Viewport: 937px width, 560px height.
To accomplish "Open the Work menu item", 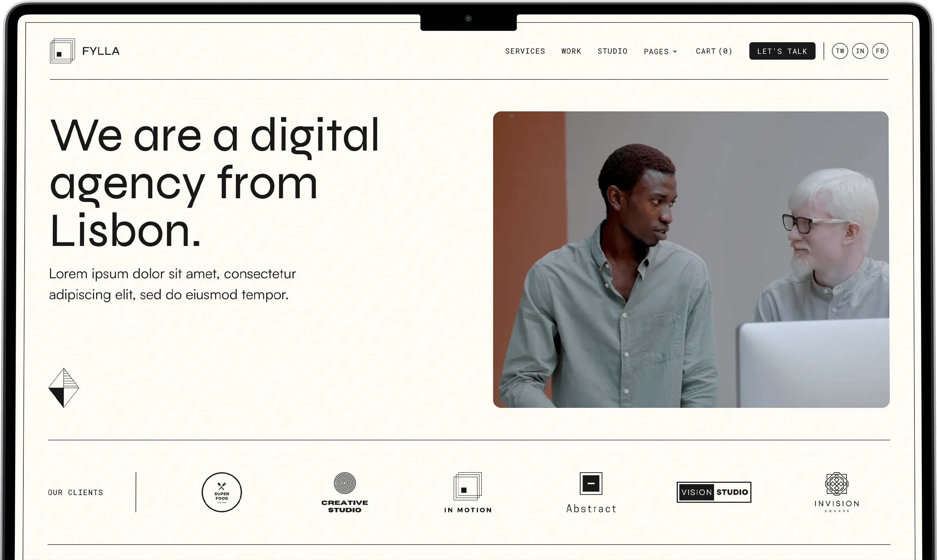I will [x=571, y=51].
